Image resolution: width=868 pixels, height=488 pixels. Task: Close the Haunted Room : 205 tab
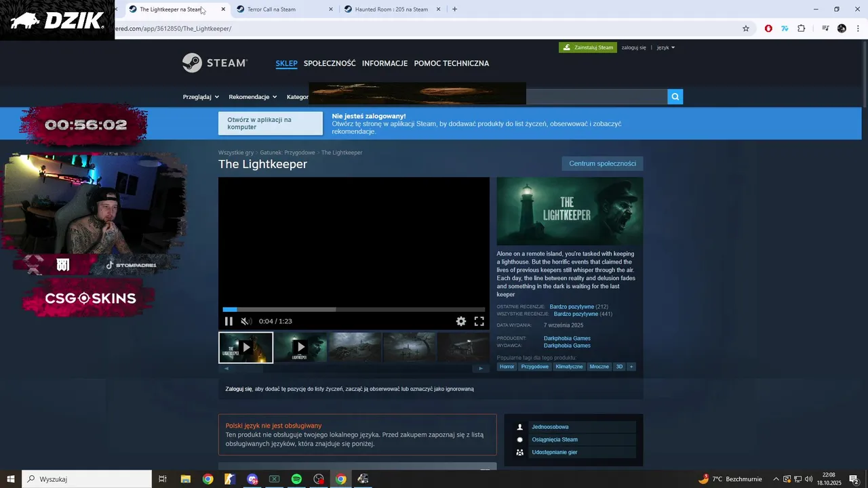(438, 9)
